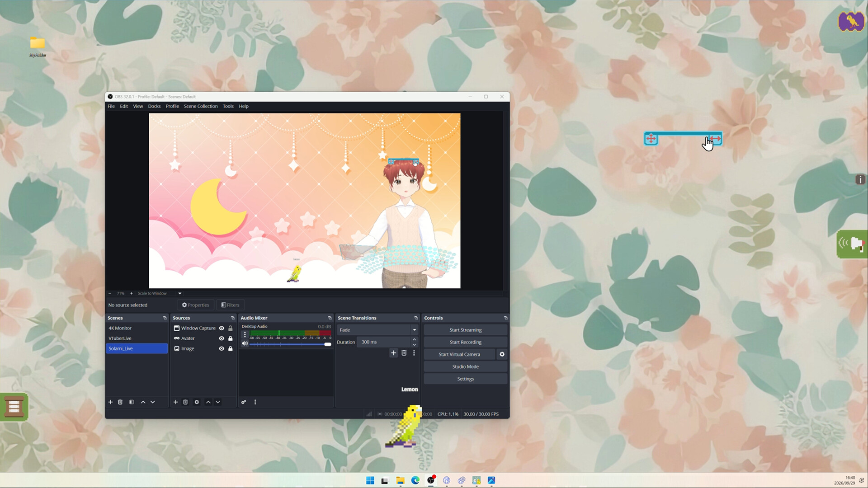Toggle visibility of Avater source
This screenshot has height=488, width=868.
(x=222, y=338)
